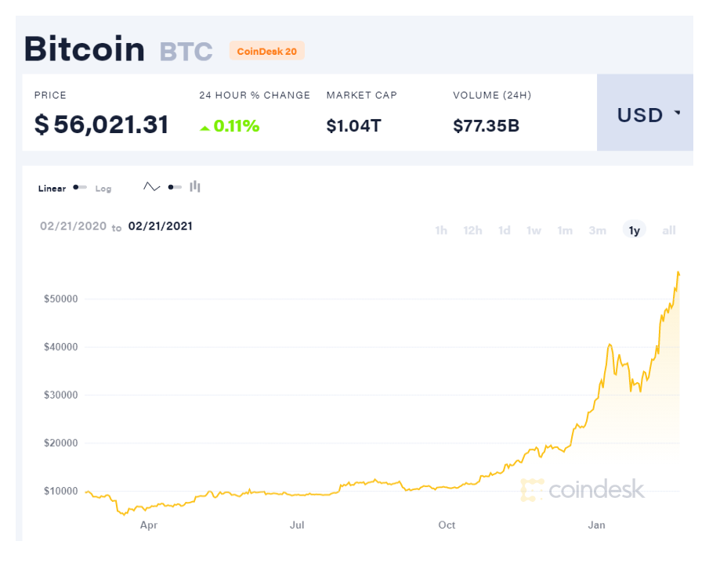Select the candlestick chart icon
This screenshot has height=588, width=709.
click(195, 186)
